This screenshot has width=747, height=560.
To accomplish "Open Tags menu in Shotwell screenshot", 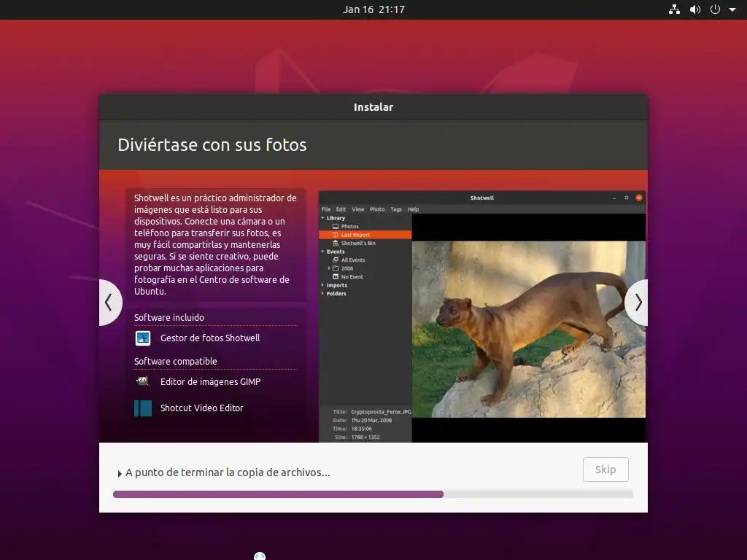I will (x=396, y=209).
